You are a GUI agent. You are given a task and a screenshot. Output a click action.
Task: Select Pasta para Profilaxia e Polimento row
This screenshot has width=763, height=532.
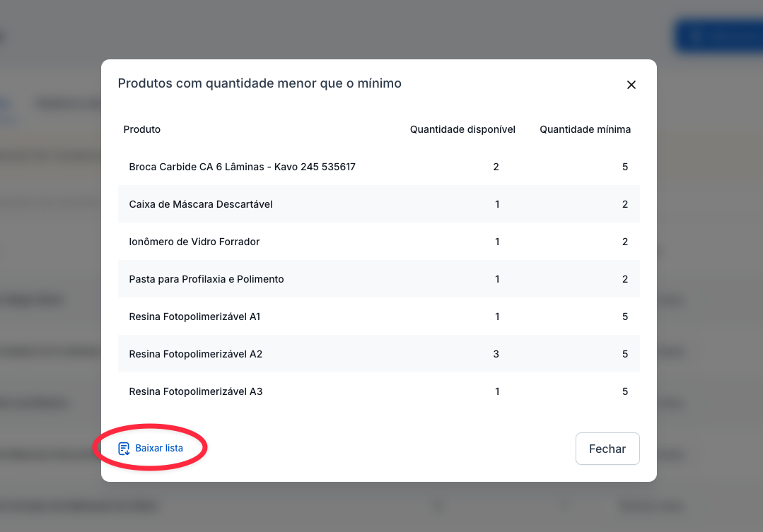pos(206,279)
